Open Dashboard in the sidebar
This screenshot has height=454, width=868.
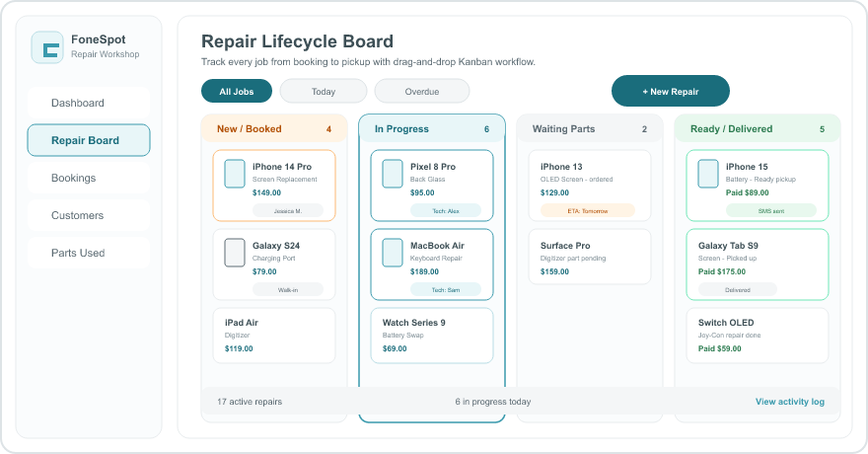pyautogui.click(x=89, y=103)
